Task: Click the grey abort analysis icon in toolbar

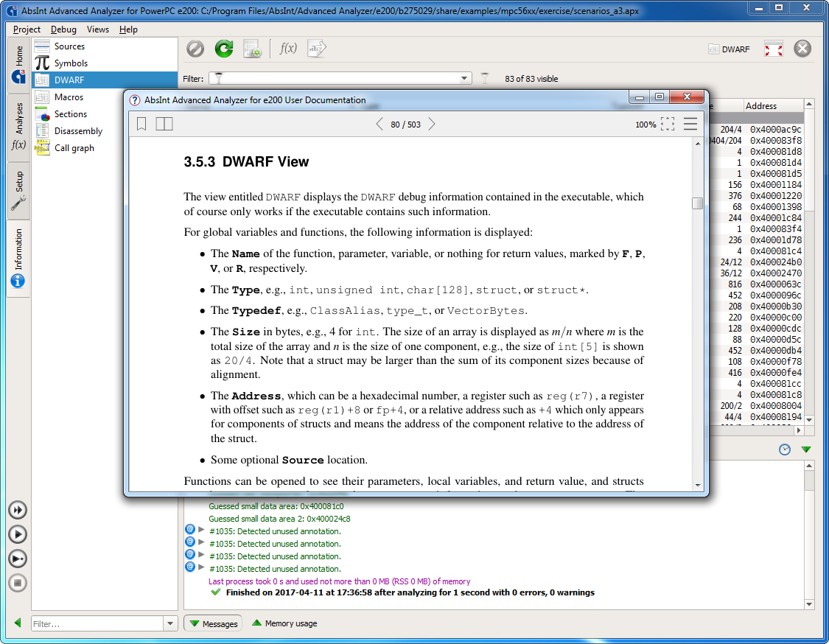Action: (195, 49)
